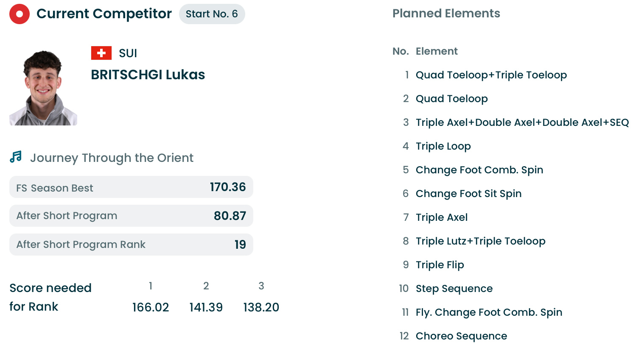This screenshot has height=356, width=644.
Task: Click the After Short Program Rank row
Action: (x=131, y=245)
